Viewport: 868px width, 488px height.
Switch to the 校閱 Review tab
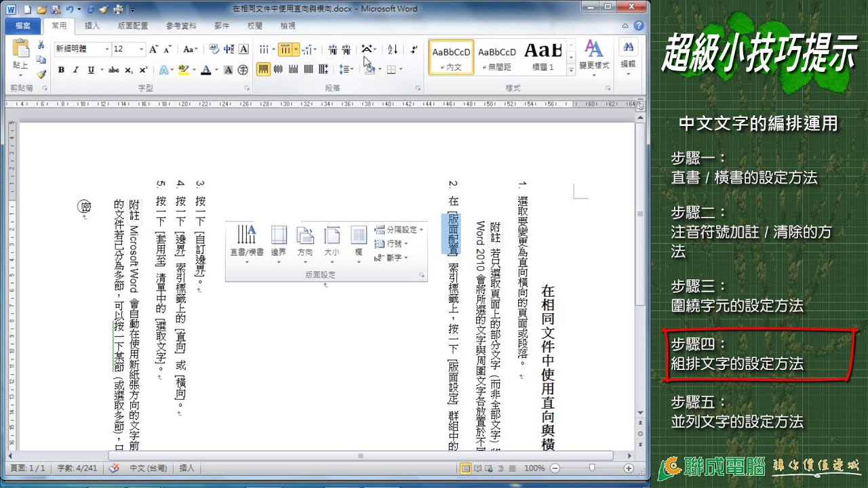point(254,26)
